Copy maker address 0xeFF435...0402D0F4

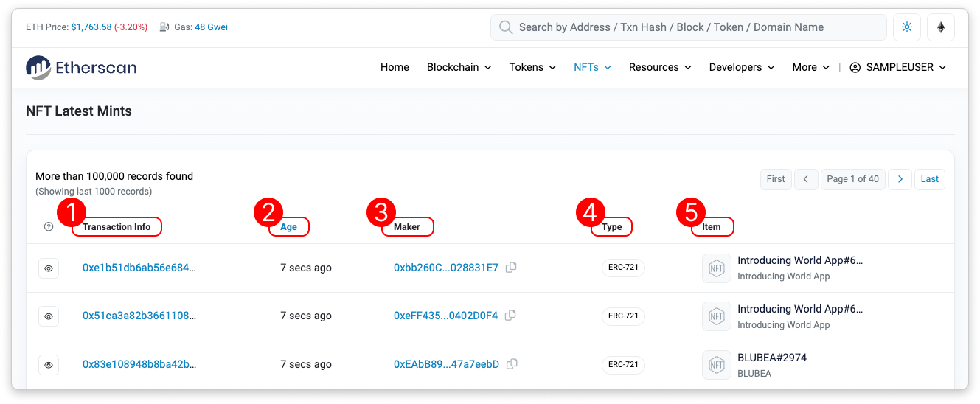click(x=510, y=316)
